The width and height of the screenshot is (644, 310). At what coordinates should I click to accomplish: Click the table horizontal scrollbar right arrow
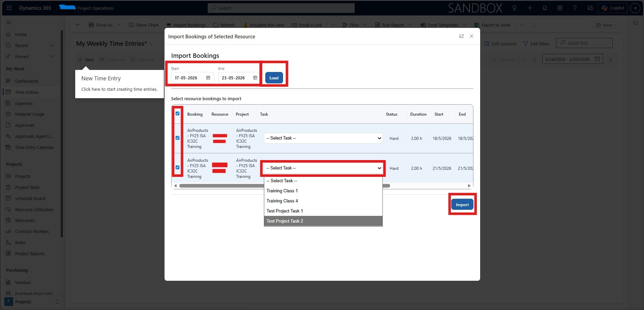coord(469,186)
